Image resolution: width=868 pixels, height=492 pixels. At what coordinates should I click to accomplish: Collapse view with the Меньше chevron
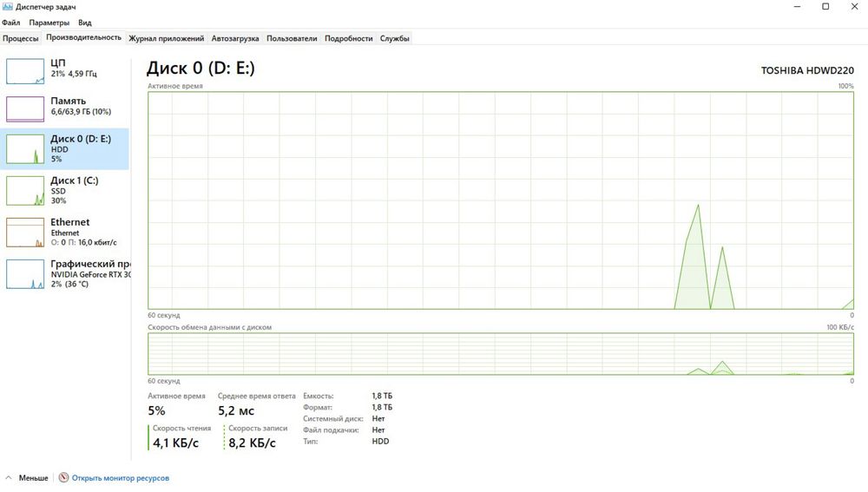tap(9, 477)
